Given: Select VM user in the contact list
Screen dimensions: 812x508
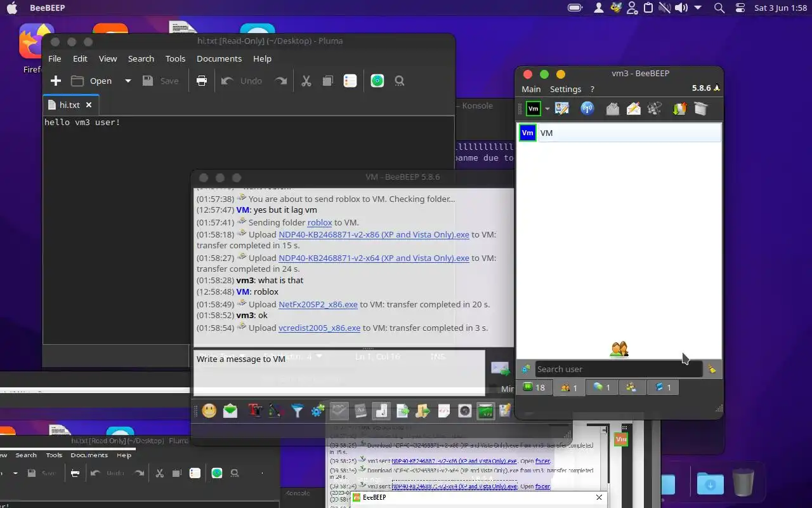Looking at the screenshot, I should tap(619, 133).
